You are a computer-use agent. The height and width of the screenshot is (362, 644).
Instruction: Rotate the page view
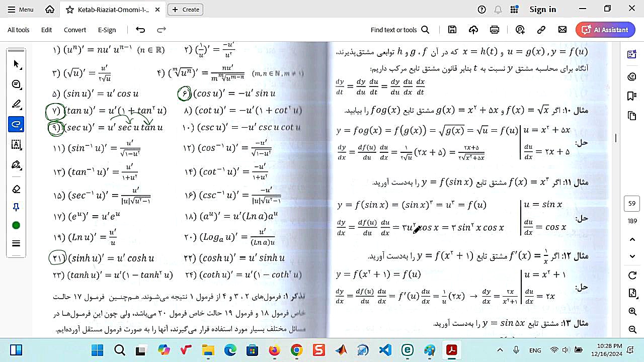[x=632, y=276]
